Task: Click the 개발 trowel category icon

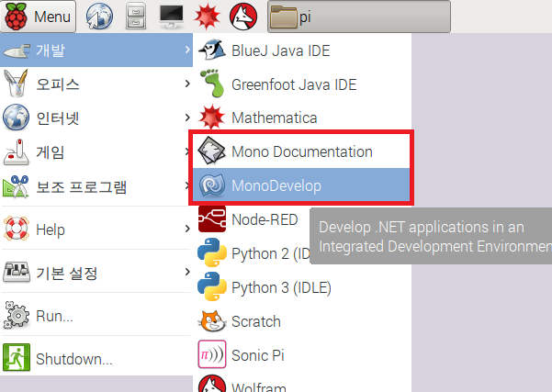Action: click(x=17, y=51)
